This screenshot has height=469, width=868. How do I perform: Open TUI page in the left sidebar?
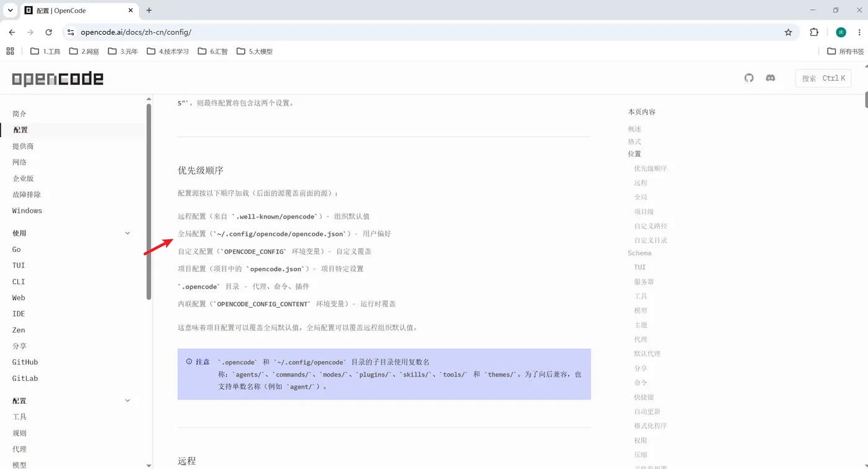point(19,266)
